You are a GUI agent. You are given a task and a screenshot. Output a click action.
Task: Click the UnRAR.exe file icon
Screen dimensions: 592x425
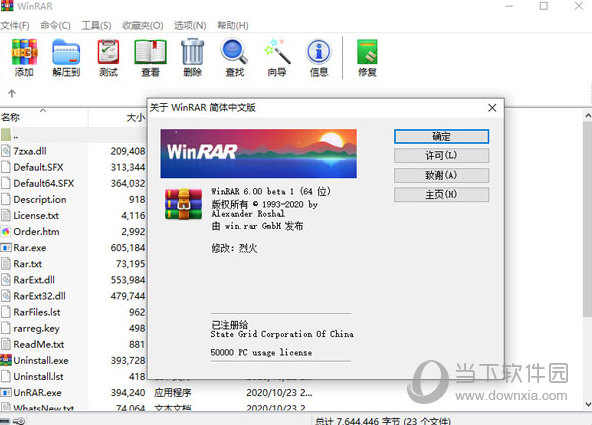pyautogui.click(x=6, y=393)
